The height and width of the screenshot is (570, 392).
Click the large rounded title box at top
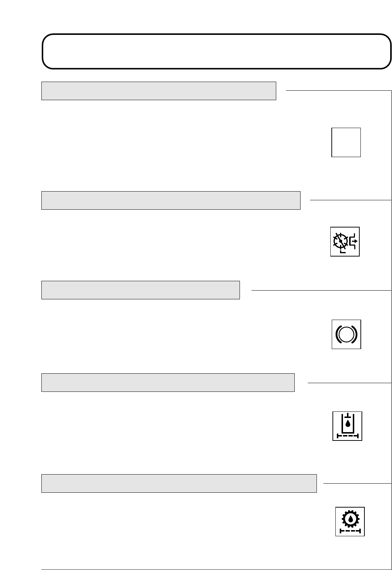click(x=217, y=51)
